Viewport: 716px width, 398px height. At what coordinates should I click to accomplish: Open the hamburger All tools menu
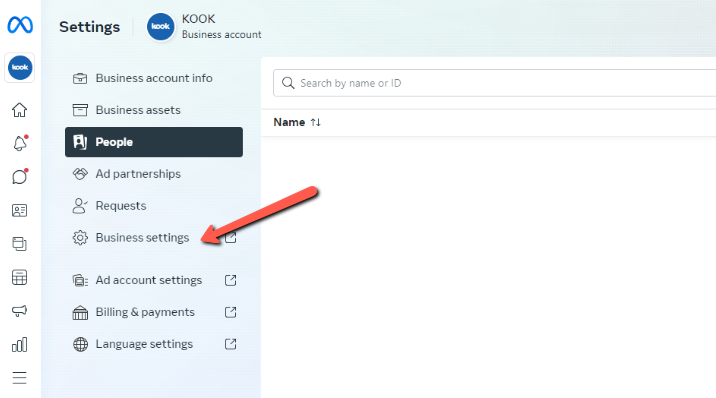[x=19, y=378]
